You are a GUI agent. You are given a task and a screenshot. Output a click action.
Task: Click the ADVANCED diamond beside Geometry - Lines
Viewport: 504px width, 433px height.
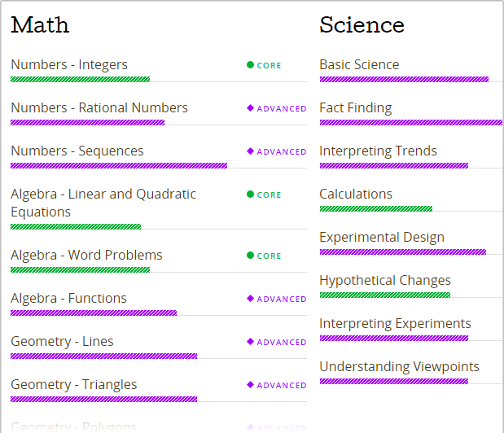(x=250, y=342)
